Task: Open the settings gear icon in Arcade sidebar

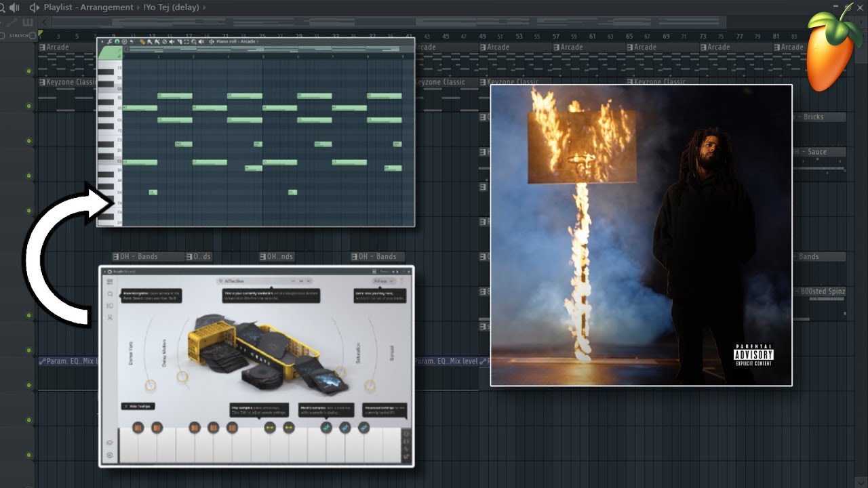Action: [110, 455]
